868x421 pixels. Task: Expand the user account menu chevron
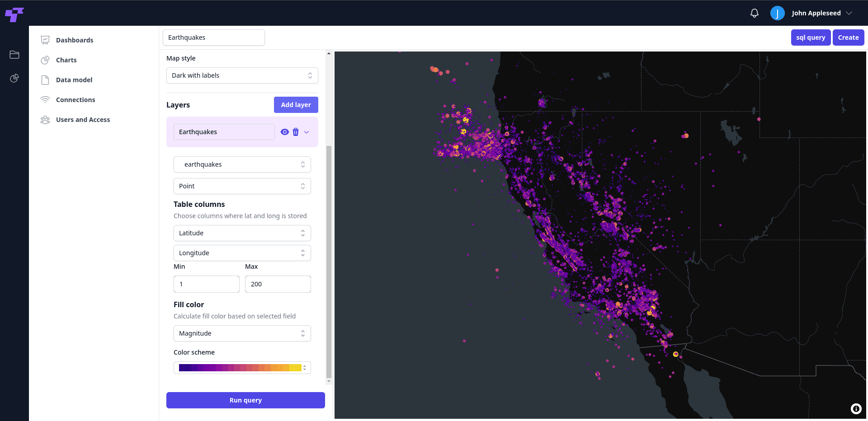point(849,13)
